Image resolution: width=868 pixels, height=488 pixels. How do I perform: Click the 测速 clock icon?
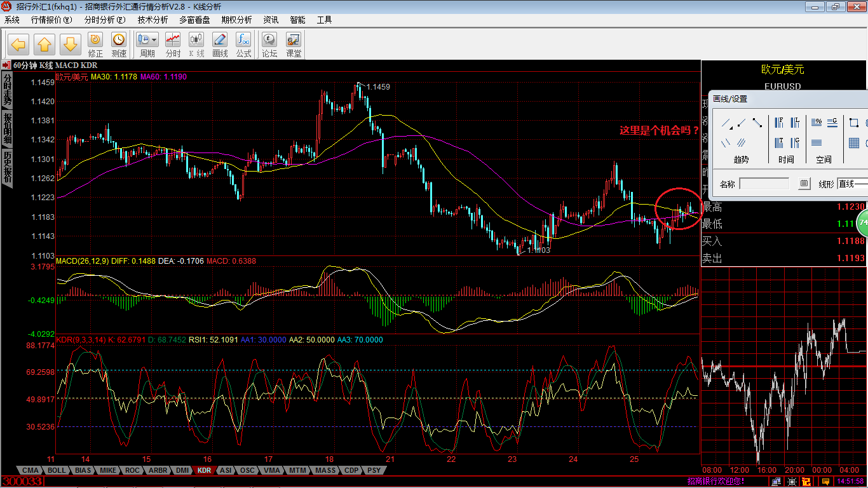[119, 40]
